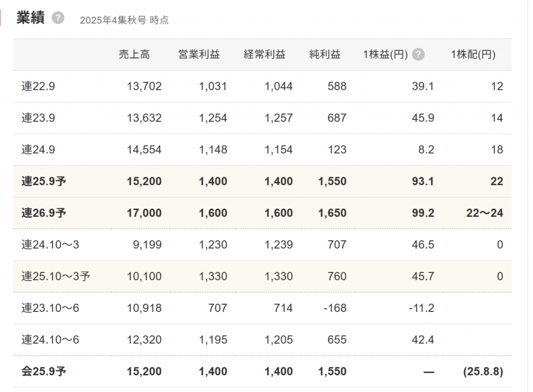Click the 連24.10〜3 half-year row label
533x392 pixels.
click(x=50, y=244)
